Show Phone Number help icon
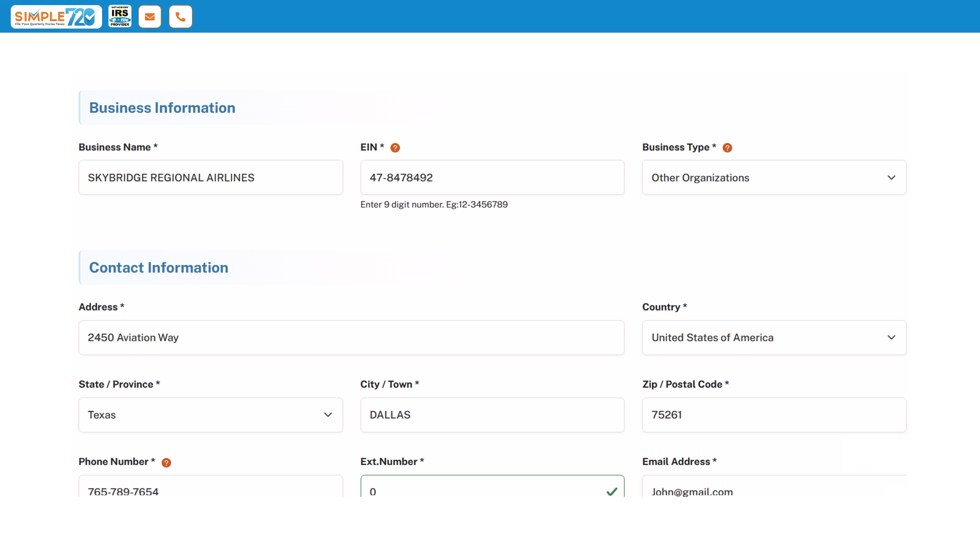Image resolution: width=980 pixels, height=551 pixels. coord(166,462)
